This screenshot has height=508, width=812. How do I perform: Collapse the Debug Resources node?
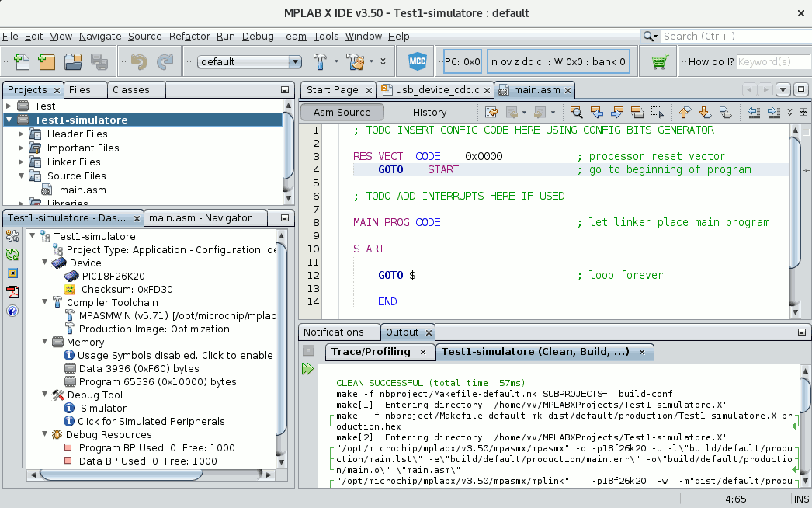point(45,434)
